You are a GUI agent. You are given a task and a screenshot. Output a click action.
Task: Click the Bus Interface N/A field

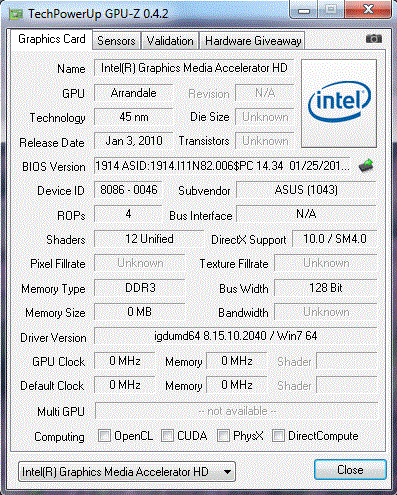pos(306,214)
